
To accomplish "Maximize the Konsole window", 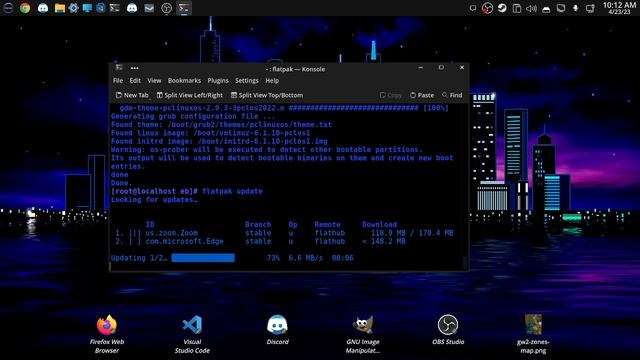I will click(441, 68).
